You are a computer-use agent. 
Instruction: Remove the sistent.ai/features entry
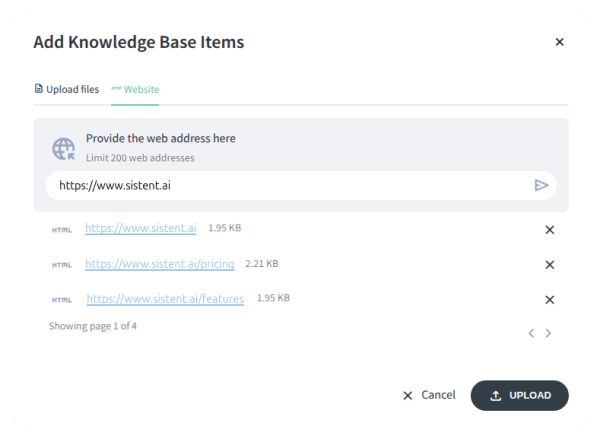pos(549,300)
